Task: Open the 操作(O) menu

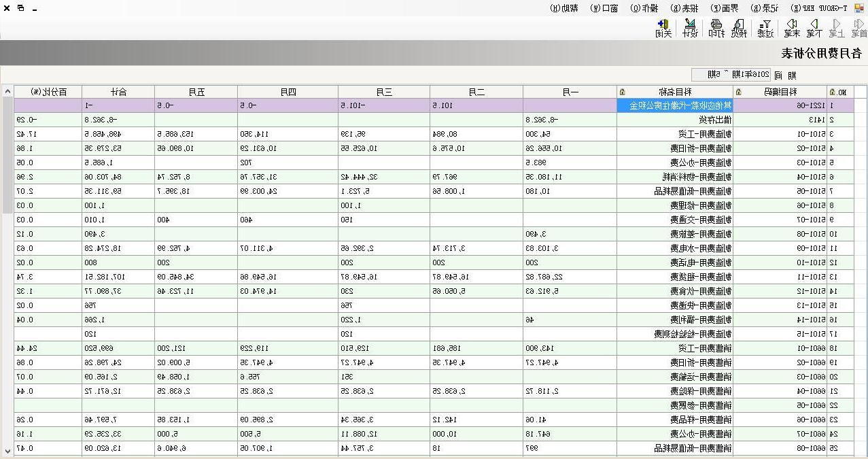Action: tap(644, 8)
